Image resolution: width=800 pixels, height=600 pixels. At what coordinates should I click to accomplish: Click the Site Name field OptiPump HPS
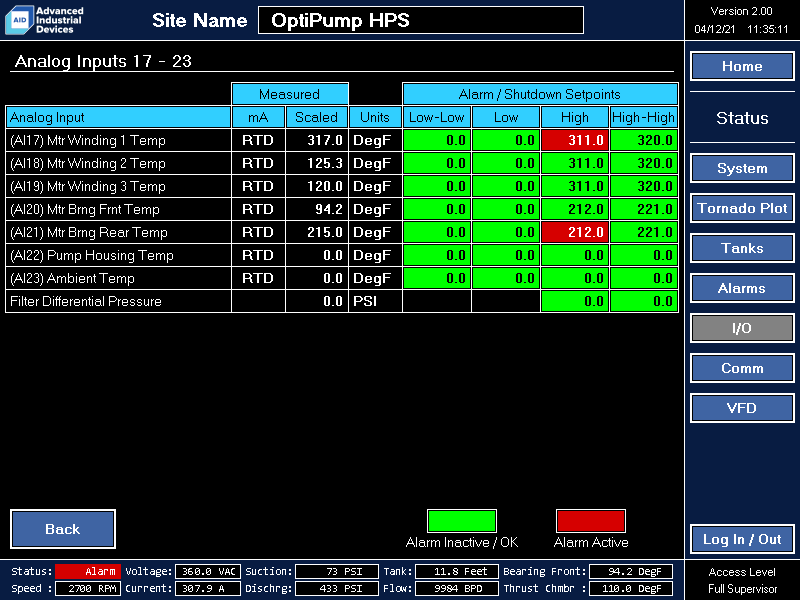[421, 20]
